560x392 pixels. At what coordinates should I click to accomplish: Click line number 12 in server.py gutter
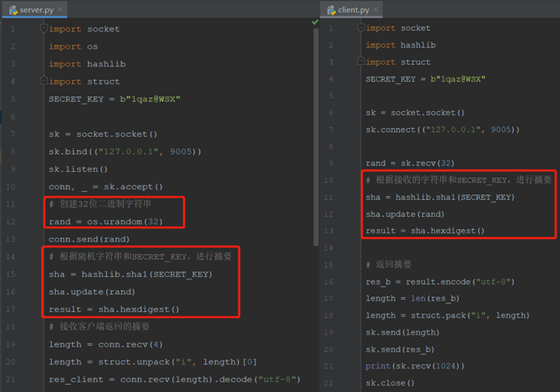[x=11, y=222]
